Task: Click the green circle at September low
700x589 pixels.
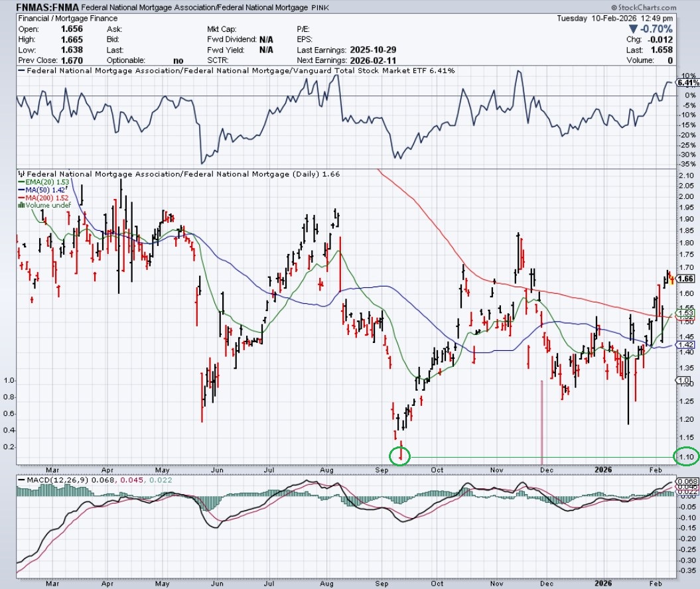Action: click(x=401, y=456)
